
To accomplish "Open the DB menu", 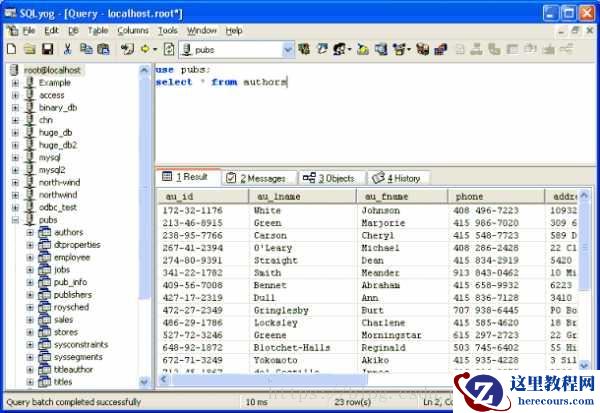I will click(x=71, y=31).
